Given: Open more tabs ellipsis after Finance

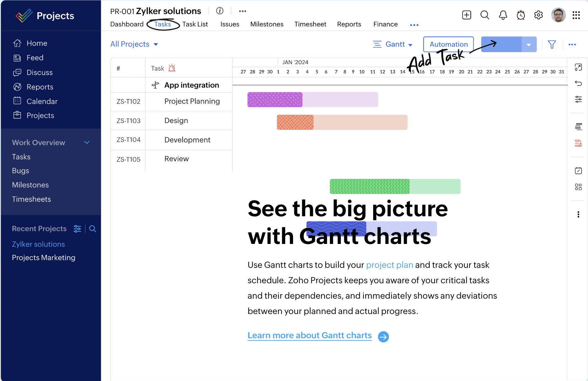Looking at the screenshot, I should click(x=414, y=25).
